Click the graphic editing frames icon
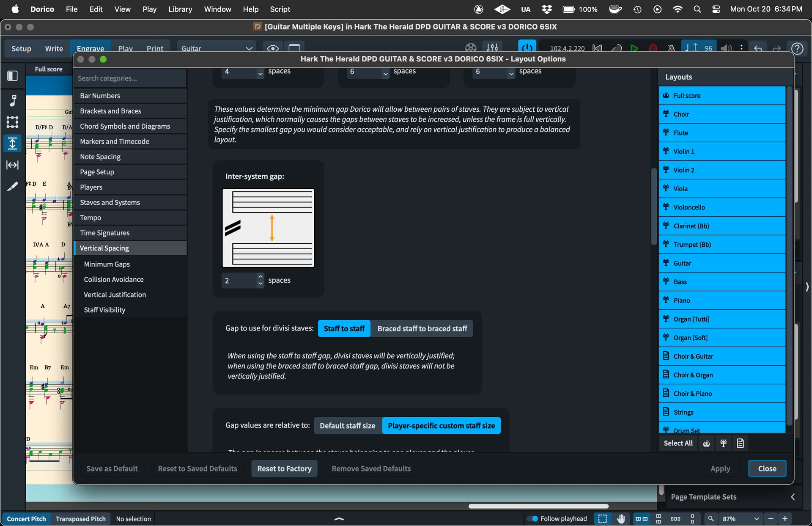812x526 pixels. tap(12, 122)
